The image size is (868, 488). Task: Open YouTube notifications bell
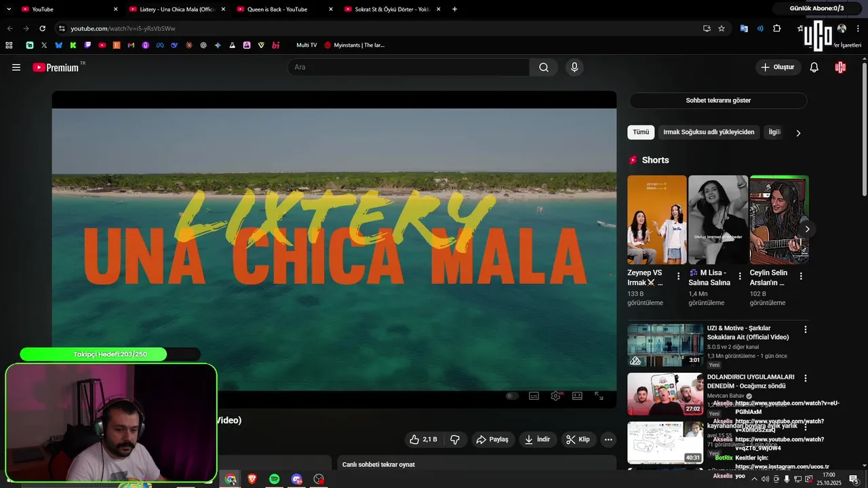click(814, 67)
